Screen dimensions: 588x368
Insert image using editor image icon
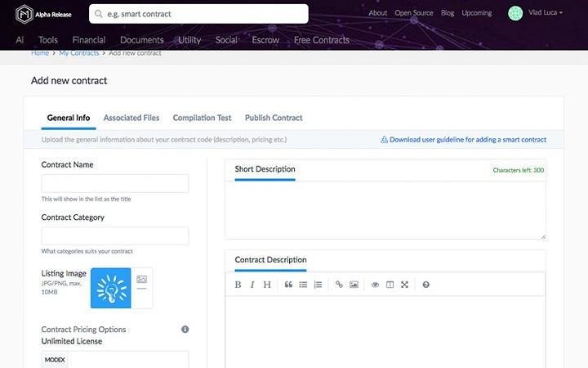(354, 285)
